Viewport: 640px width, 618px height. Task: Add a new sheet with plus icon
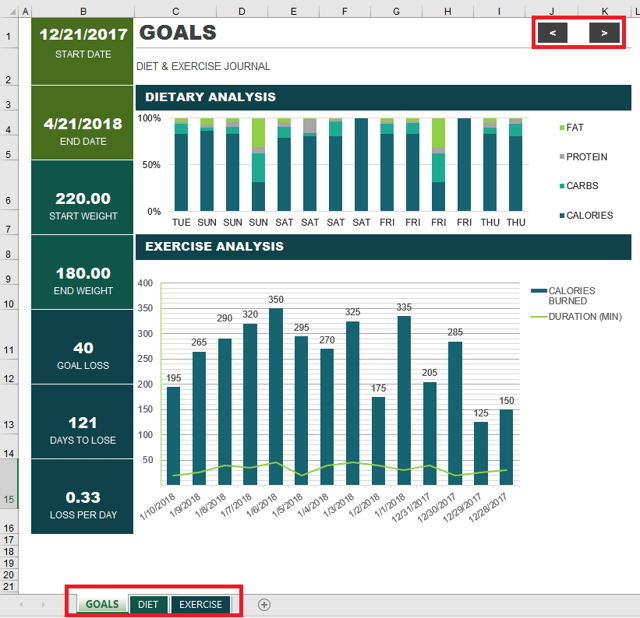tap(264, 605)
